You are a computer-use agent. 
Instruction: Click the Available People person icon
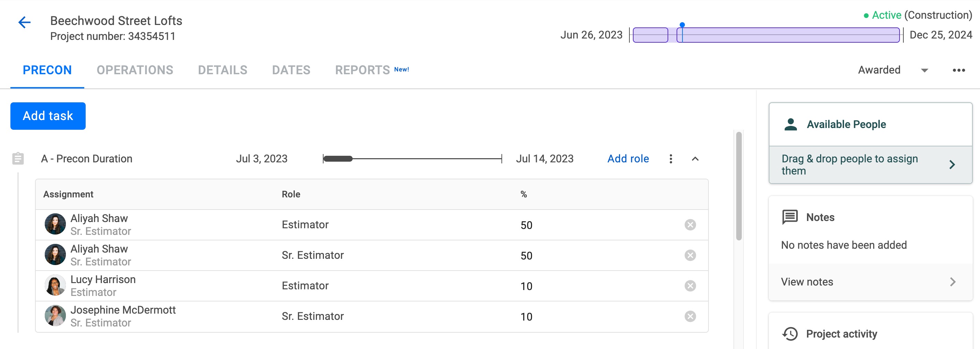coord(791,124)
